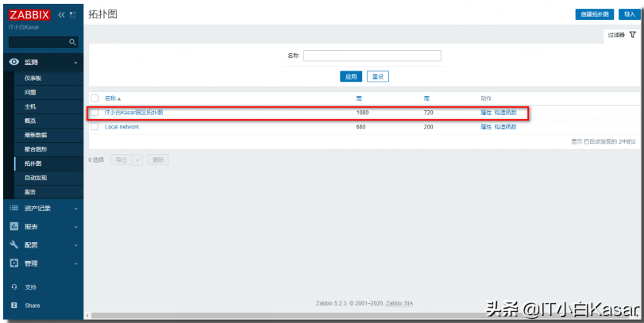The image size is (644, 323).
Task: Open 仪表板 in the sidebar
Action: (x=48, y=79)
